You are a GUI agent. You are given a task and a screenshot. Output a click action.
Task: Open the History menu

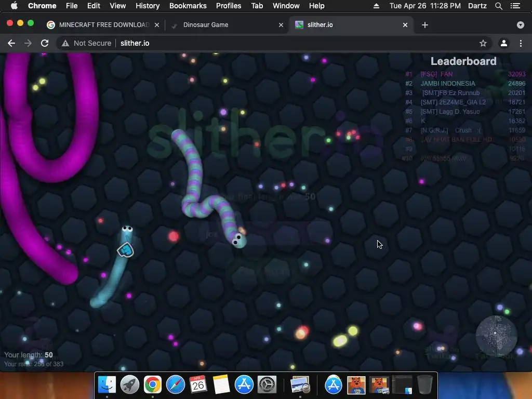coord(148,6)
